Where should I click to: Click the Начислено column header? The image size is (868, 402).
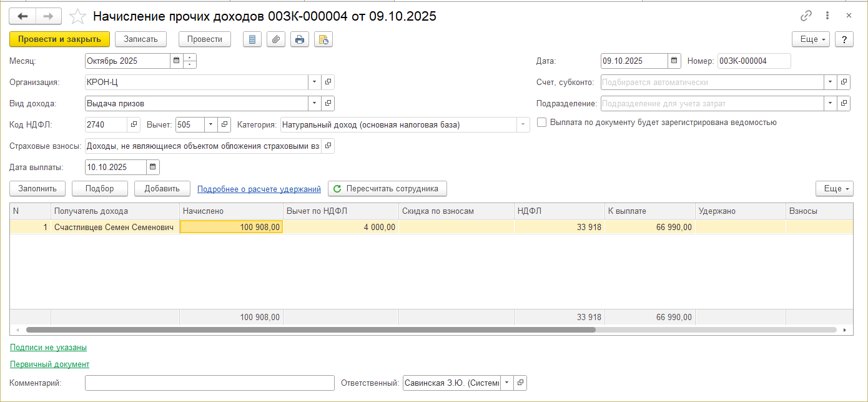coord(231,211)
